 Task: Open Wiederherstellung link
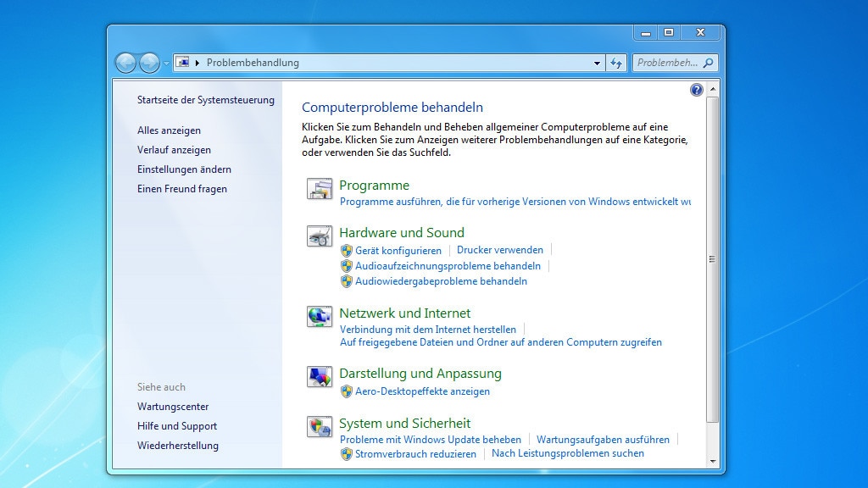178,446
